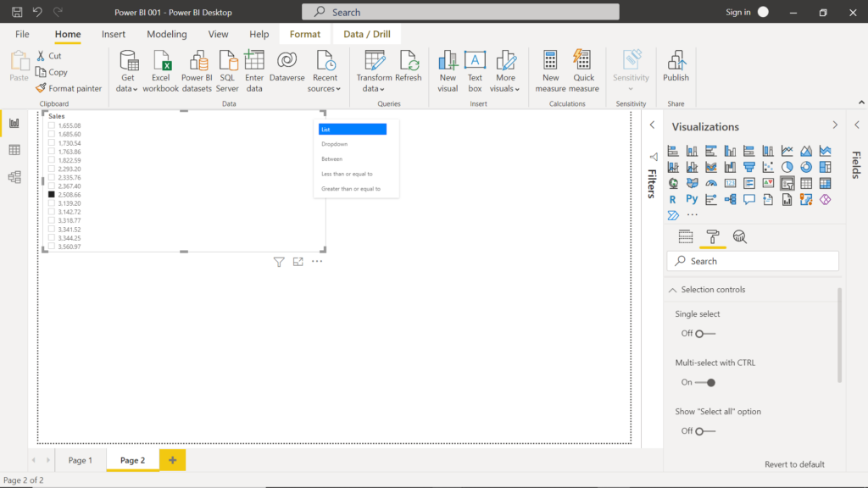Open the Format pane paint roller icon

pos(713,236)
